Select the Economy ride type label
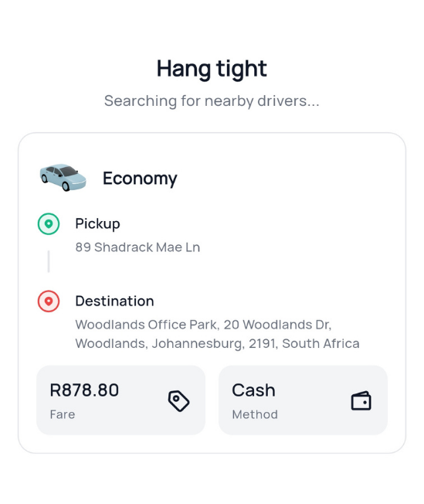 click(140, 179)
